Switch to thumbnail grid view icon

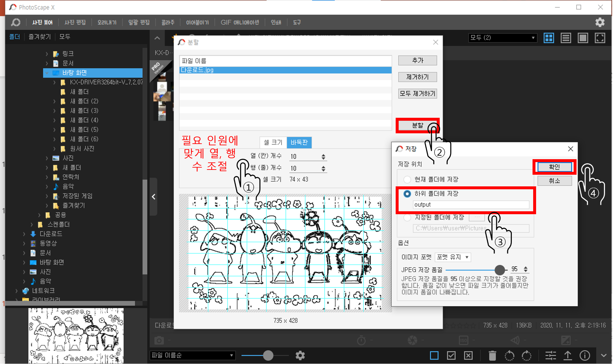pos(549,38)
